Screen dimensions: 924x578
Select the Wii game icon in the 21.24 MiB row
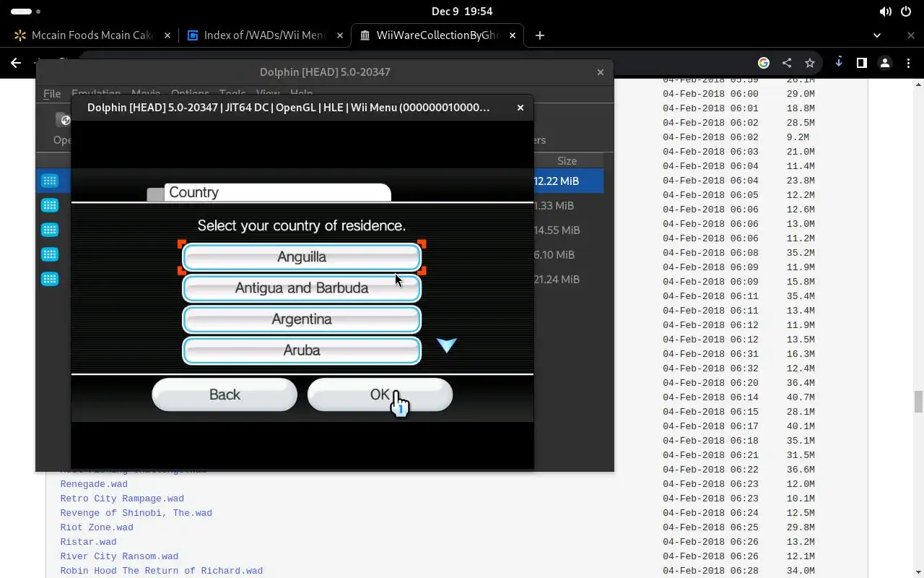pos(50,279)
